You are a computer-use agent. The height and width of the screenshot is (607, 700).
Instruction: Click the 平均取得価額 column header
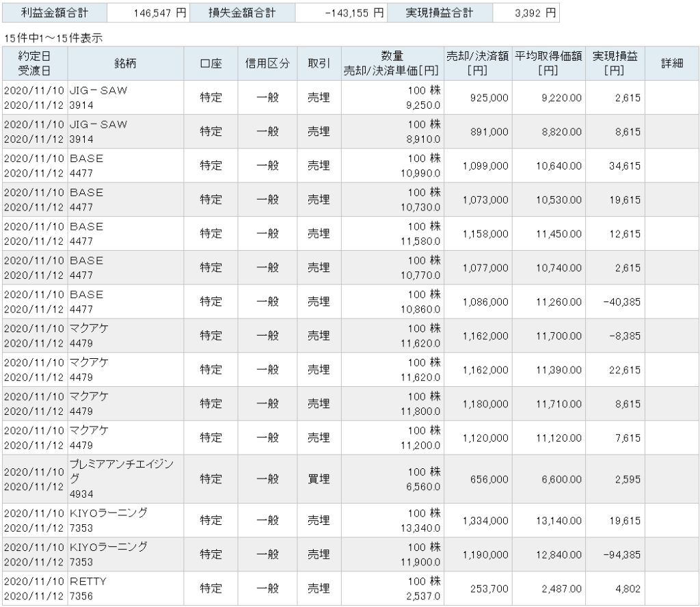(x=549, y=64)
